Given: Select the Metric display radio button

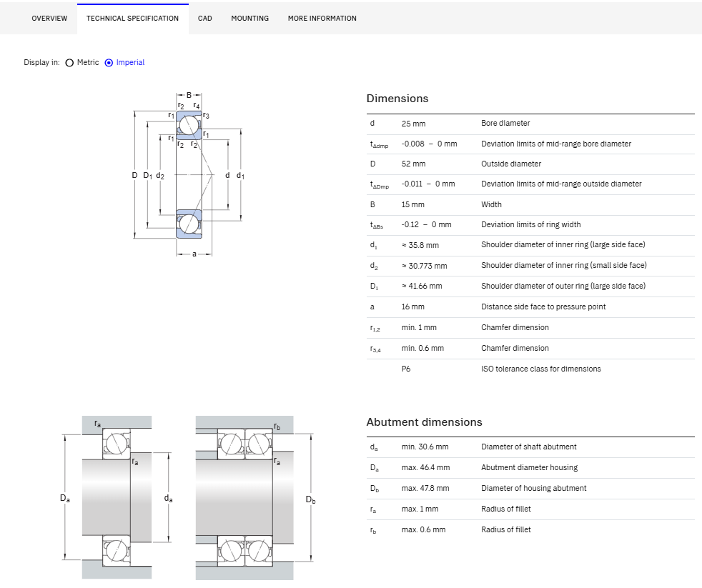Looking at the screenshot, I should [x=69, y=63].
